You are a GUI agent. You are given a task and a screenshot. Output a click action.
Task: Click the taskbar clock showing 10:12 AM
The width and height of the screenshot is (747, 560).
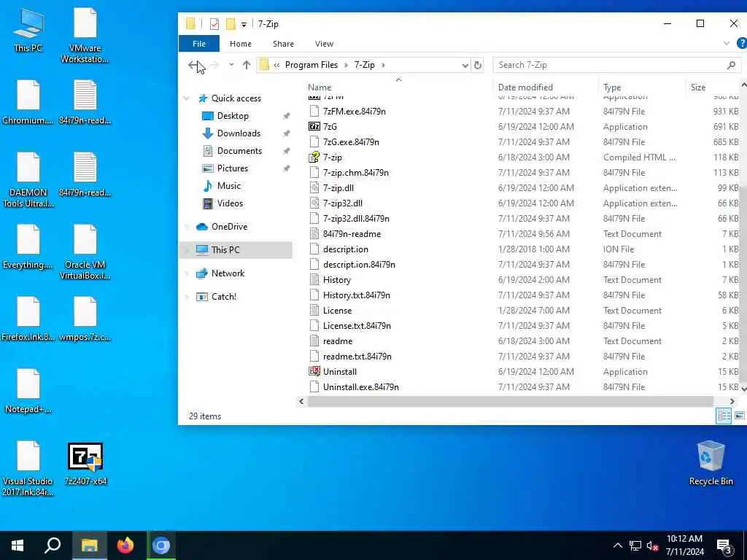click(684, 545)
